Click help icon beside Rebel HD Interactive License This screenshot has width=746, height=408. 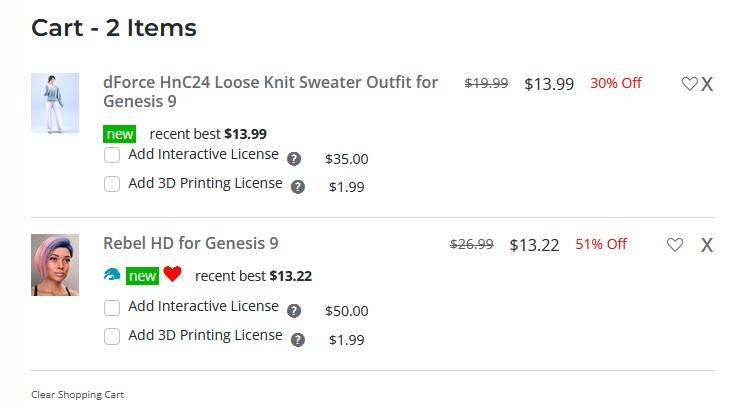click(294, 311)
